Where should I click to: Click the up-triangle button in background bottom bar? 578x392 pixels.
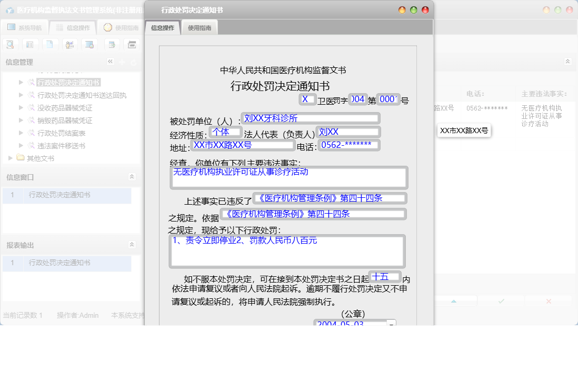click(454, 301)
